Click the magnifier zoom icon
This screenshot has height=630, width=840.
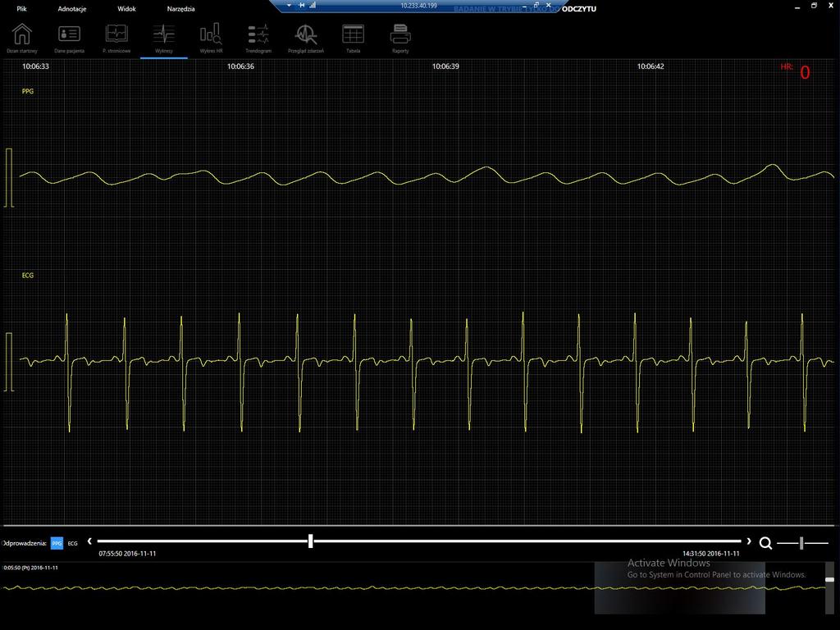point(765,543)
